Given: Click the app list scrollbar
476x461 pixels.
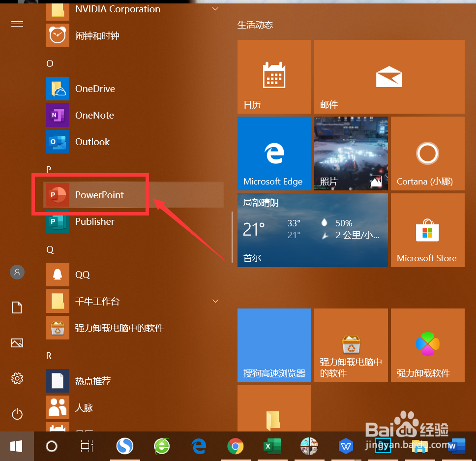Looking at the screenshot, I should pyautogui.click(x=232, y=237).
